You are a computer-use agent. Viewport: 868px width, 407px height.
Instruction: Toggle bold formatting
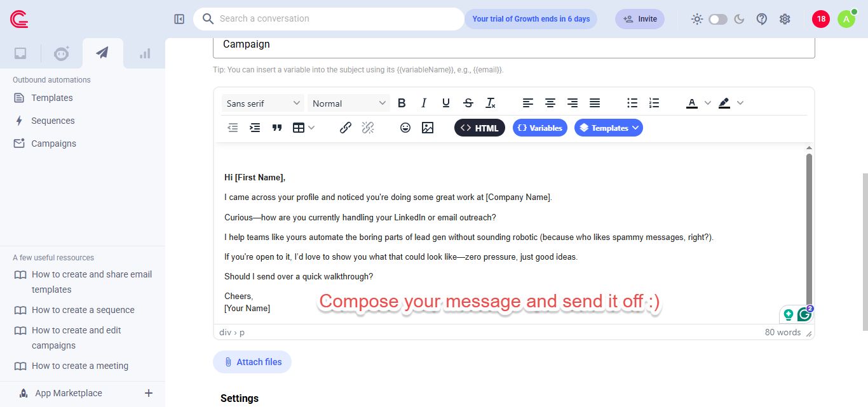(402, 102)
